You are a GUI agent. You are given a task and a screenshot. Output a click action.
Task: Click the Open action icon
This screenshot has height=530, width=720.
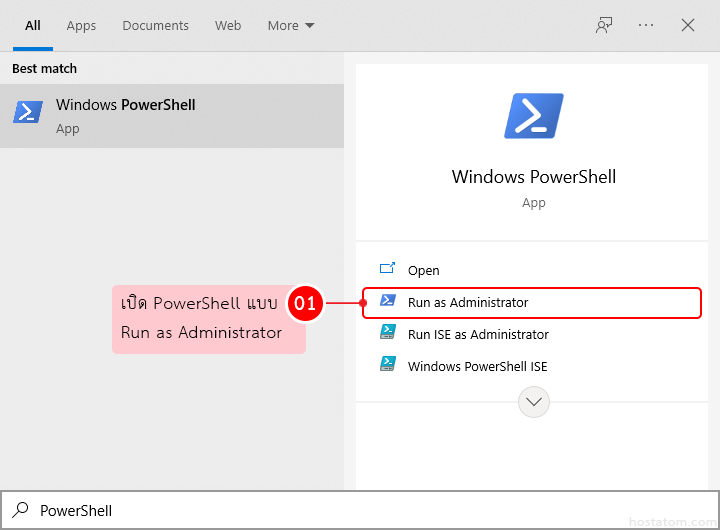(x=388, y=270)
